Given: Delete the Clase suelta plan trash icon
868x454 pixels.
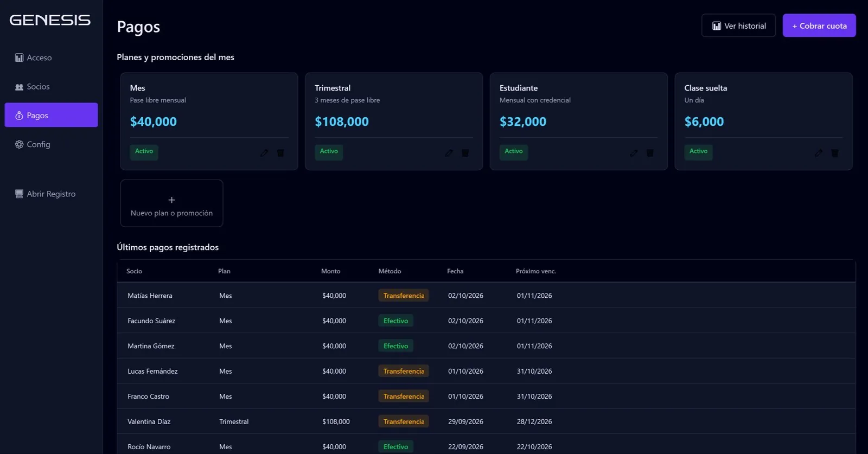Looking at the screenshot, I should coord(835,153).
